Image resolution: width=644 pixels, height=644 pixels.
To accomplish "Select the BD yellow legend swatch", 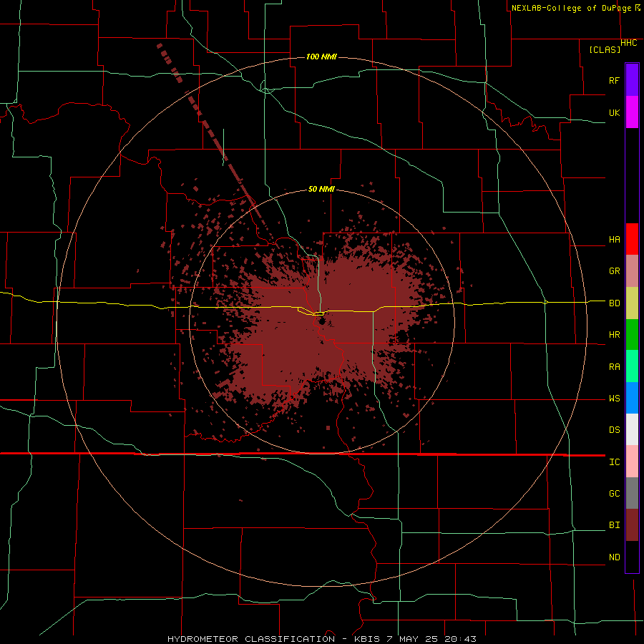I will pos(632,303).
